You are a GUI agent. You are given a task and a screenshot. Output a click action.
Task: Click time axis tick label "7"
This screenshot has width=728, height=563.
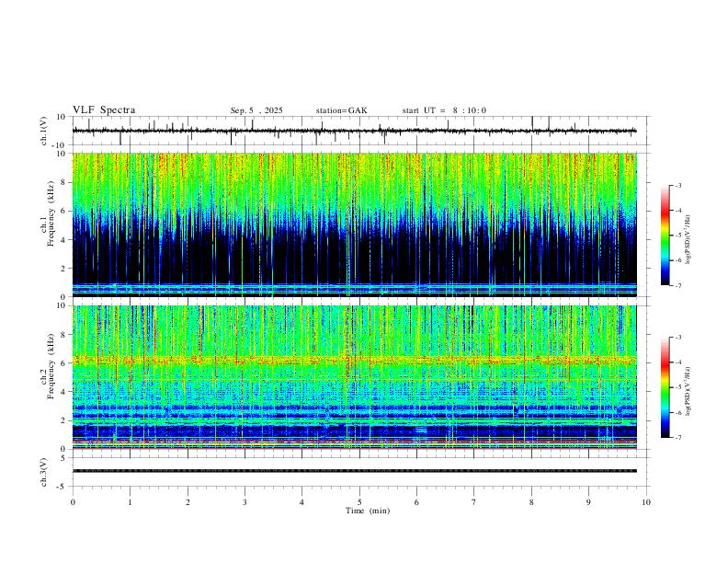(474, 502)
